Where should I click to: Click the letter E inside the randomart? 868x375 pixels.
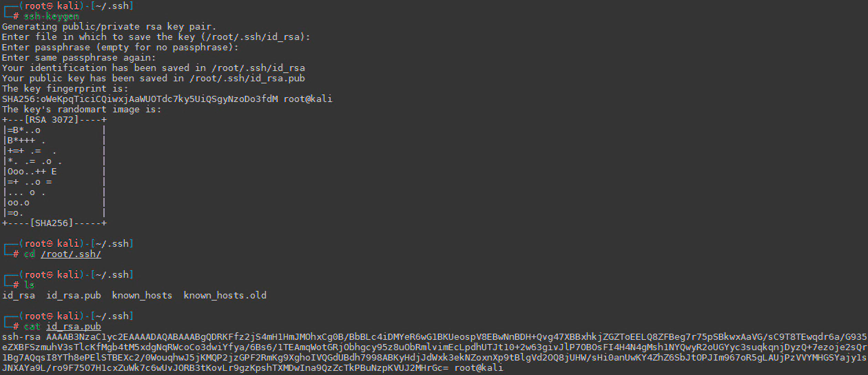54,171
